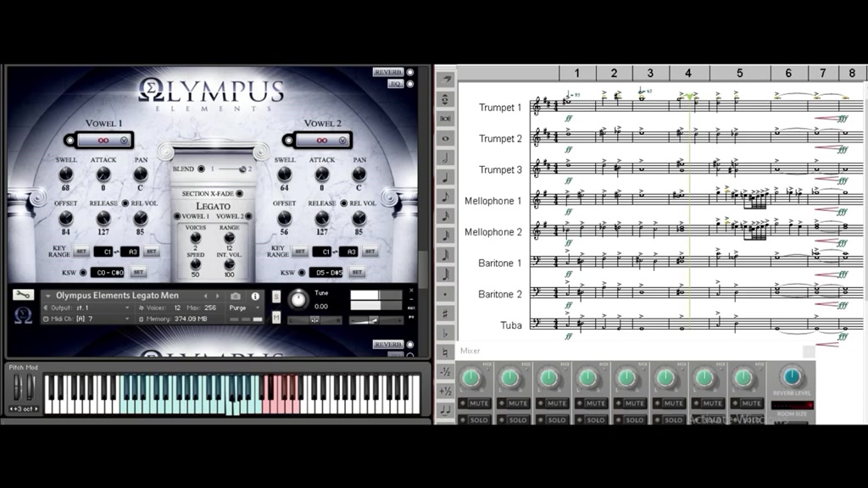Toggle Section X-Fade
Image resolution: width=868 pixels, height=488 pixels.
point(240,194)
